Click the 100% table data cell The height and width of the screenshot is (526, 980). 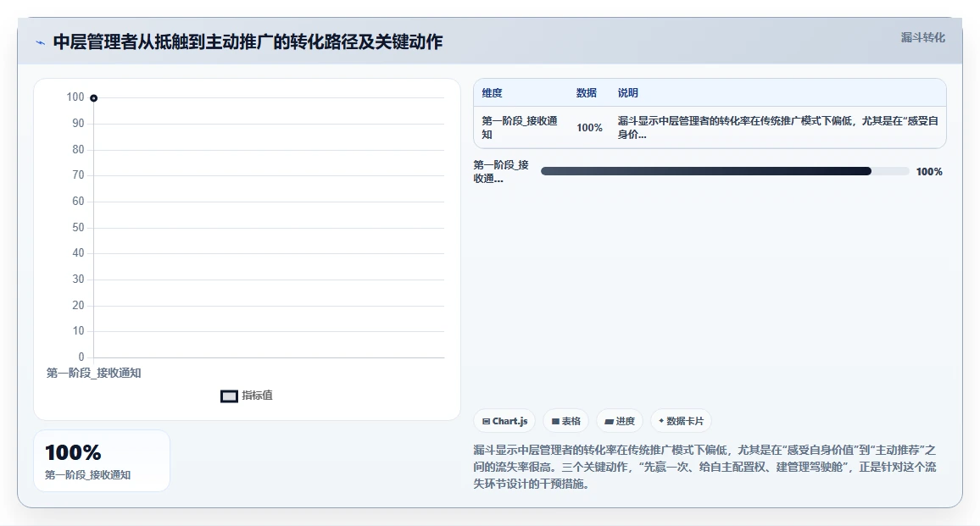click(x=589, y=127)
